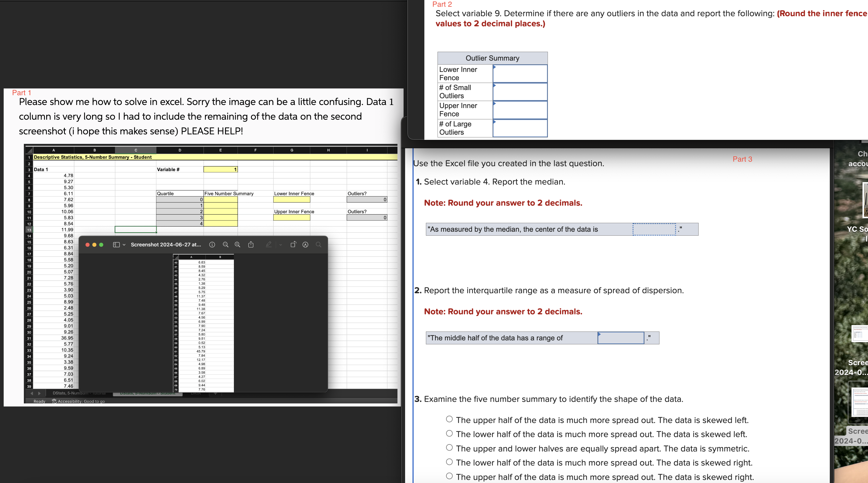This screenshot has height=483, width=868.
Task: Zoom in using the Preview magnifier icon
Action: [x=237, y=245]
